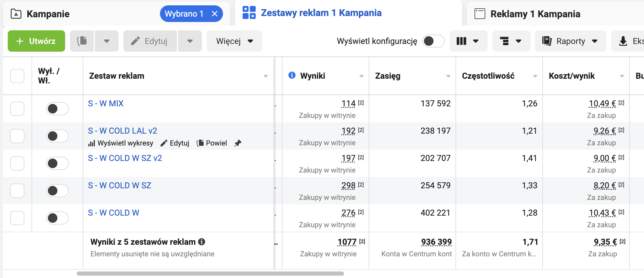
Task: Click the info icon next to Wyniki header
Action: (292, 75)
